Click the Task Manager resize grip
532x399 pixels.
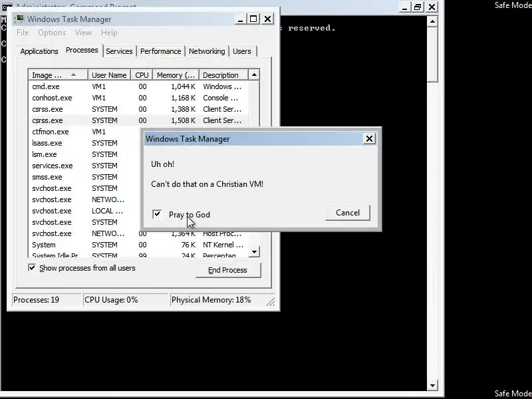[x=271, y=301]
